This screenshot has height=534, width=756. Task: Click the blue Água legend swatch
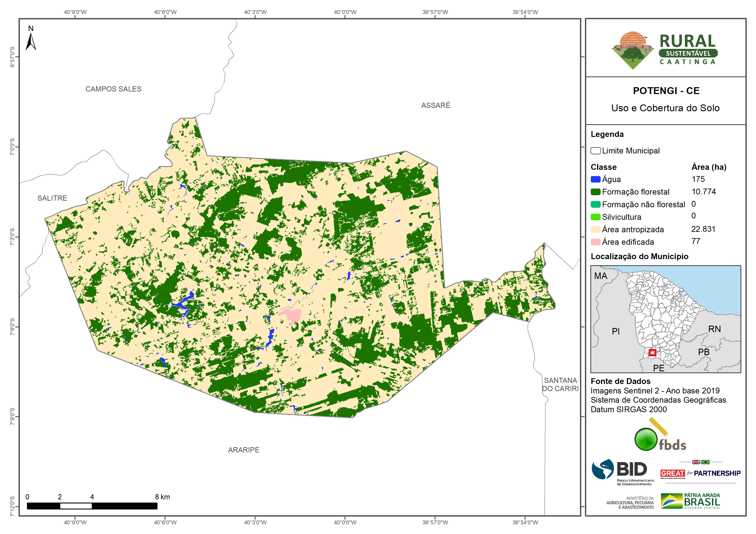click(595, 179)
